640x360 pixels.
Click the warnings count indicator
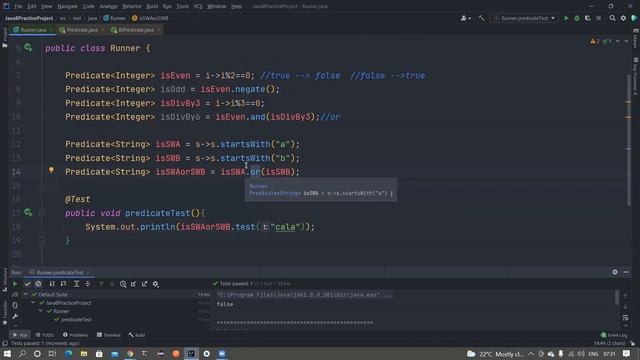[595, 41]
